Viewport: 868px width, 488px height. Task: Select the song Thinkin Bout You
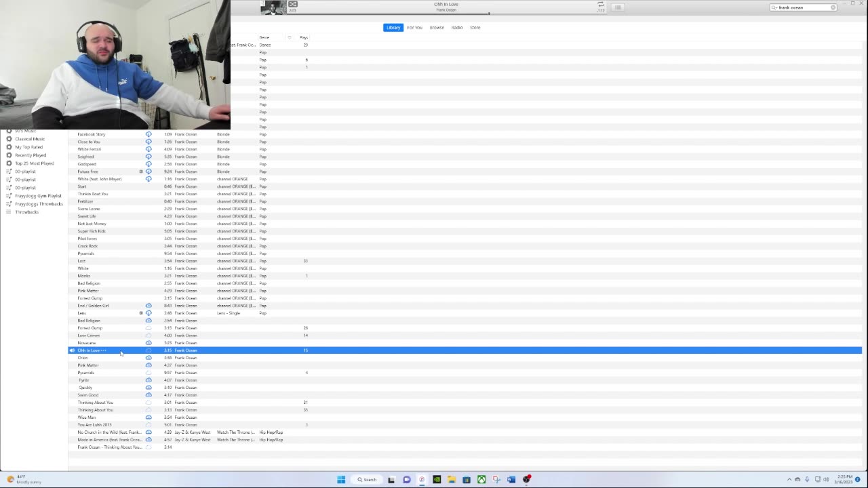[92, 194]
